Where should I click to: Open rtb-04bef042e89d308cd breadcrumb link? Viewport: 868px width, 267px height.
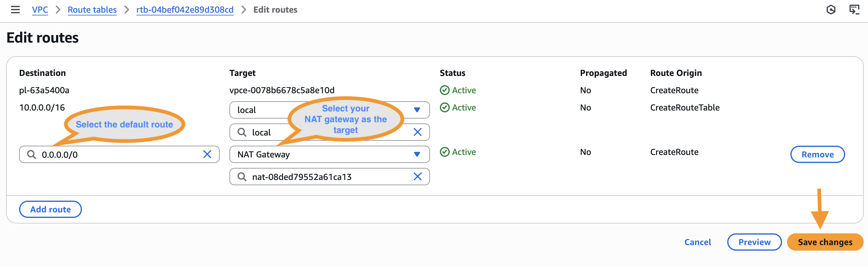pyautogui.click(x=185, y=10)
